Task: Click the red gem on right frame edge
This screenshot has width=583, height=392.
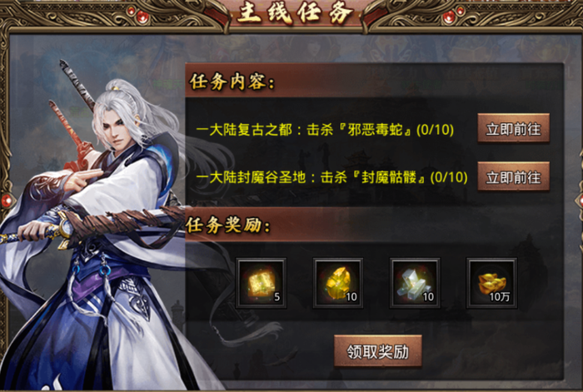Action: [x=580, y=201]
